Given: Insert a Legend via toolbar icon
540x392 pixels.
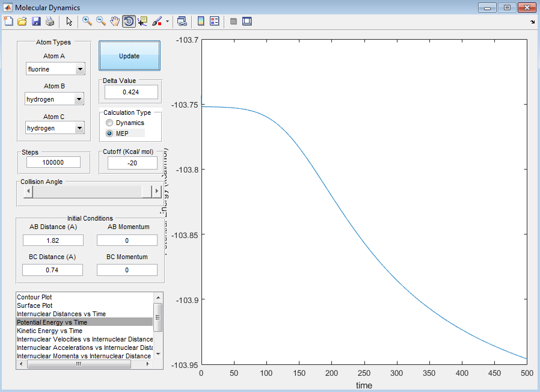Looking at the screenshot, I should [x=215, y=22].
